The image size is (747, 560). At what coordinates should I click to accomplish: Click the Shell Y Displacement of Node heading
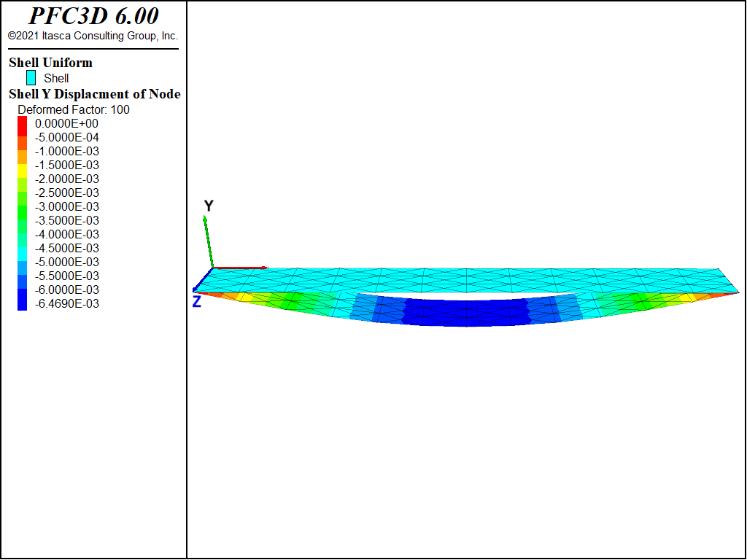coord(95,94)
